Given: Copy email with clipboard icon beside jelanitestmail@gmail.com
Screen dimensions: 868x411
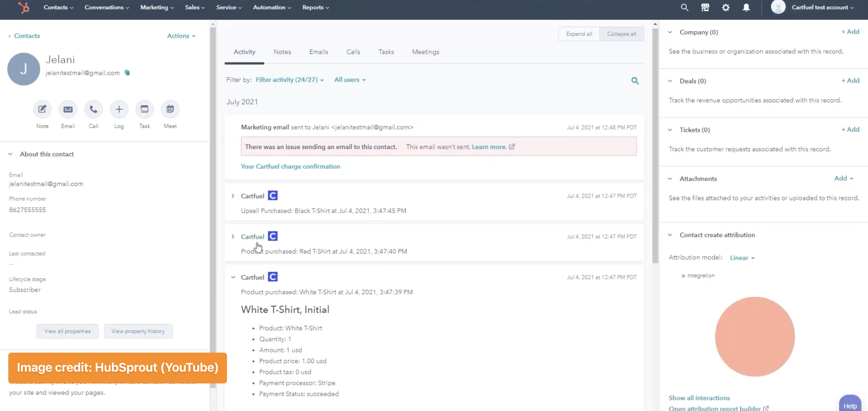Looking at the screenshot, I should coord(127,72).
